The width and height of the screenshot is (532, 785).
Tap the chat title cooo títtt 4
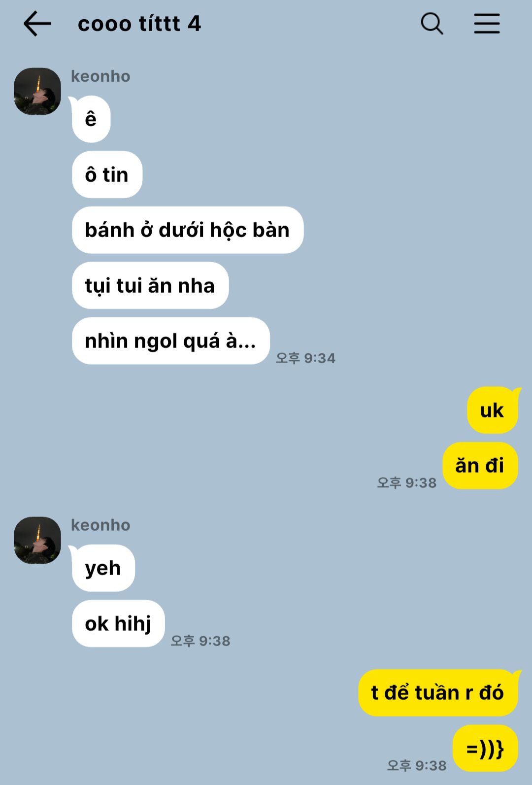click(139, 24)
